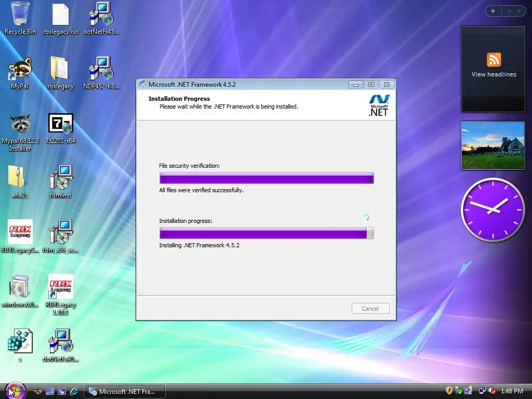Select the fdminst installer icon
Viewport: 532px width, 399px height.
click(60, 182)
